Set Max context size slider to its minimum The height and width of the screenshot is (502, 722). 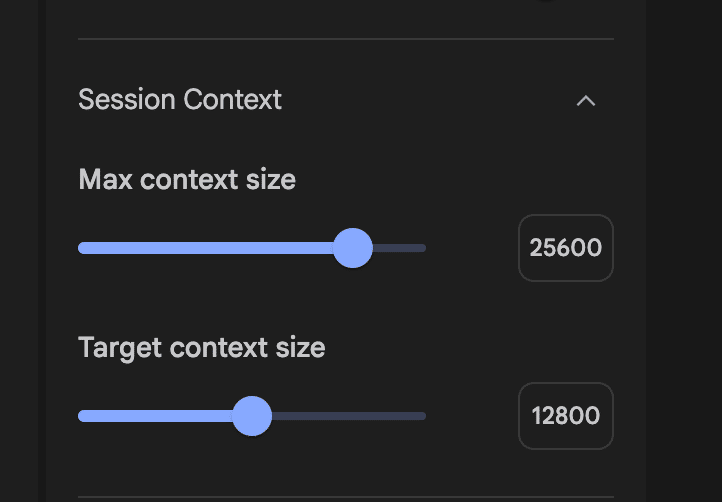point(80,248)
